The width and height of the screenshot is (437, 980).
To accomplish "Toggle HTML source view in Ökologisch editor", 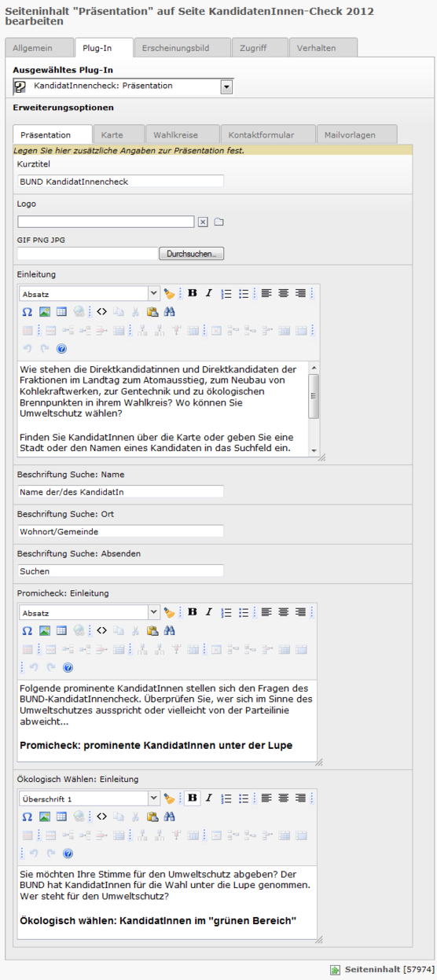I will (x=101, y=817).
